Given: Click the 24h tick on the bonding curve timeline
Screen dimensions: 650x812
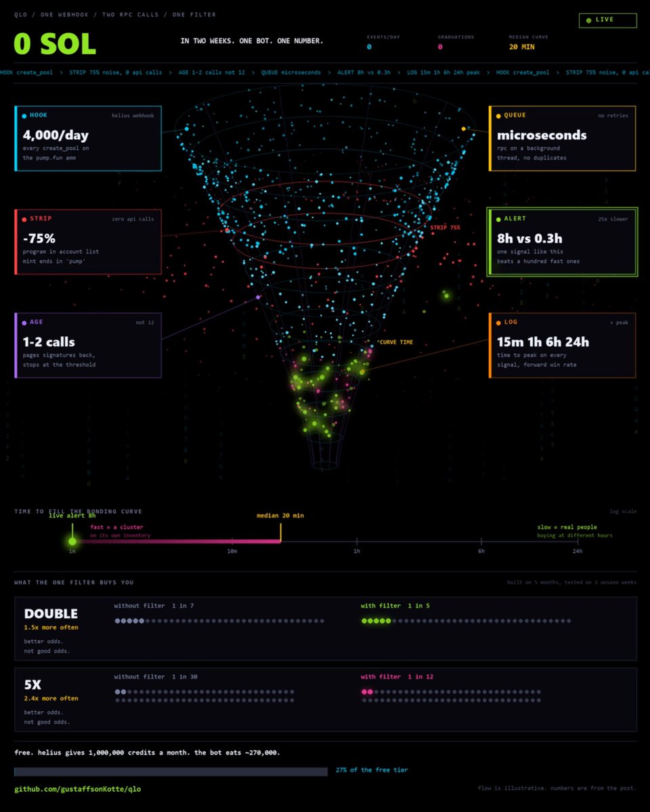Looking at the screenshot, I should point(577,541).
